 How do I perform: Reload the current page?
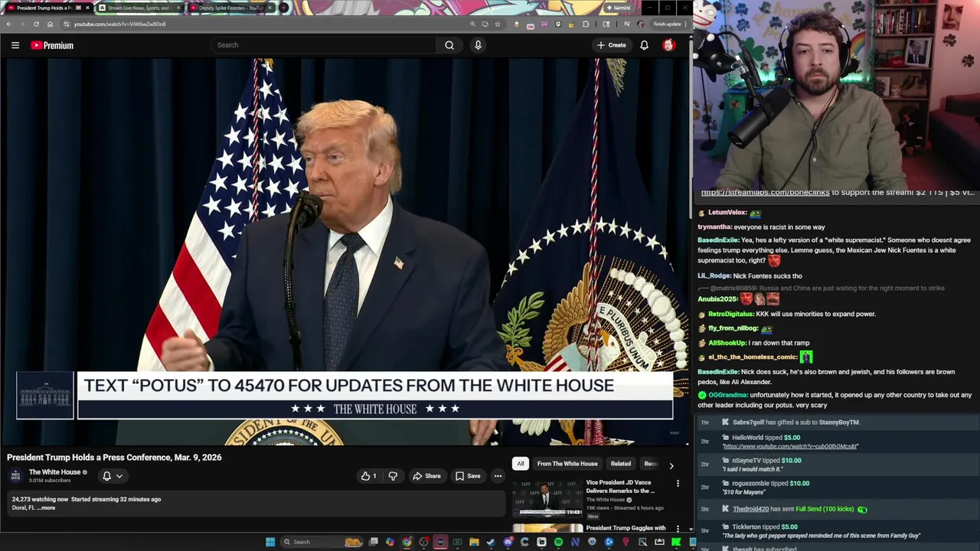point(36,24)
